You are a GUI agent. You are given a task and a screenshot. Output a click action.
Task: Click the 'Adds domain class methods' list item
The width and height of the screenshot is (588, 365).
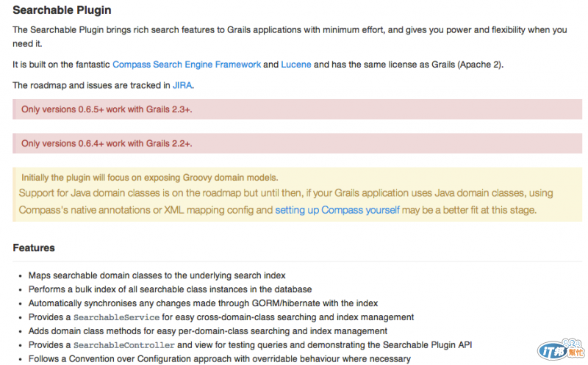pos(208,331)
